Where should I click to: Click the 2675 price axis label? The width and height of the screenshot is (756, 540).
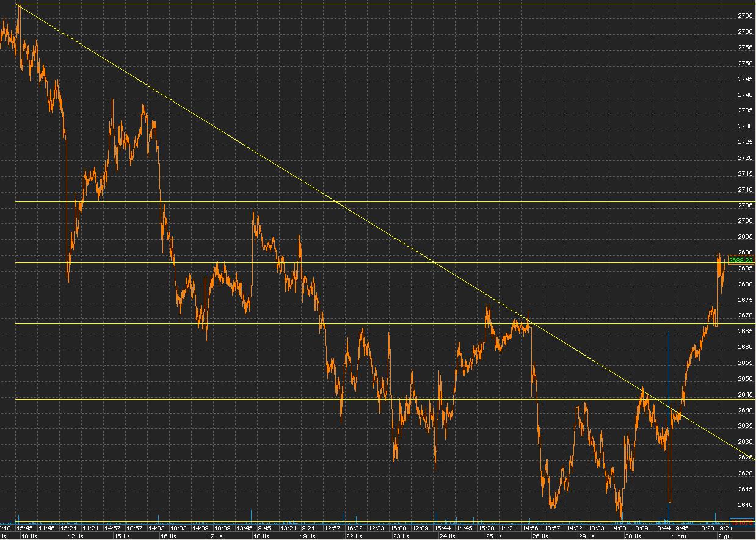[745, 300]
